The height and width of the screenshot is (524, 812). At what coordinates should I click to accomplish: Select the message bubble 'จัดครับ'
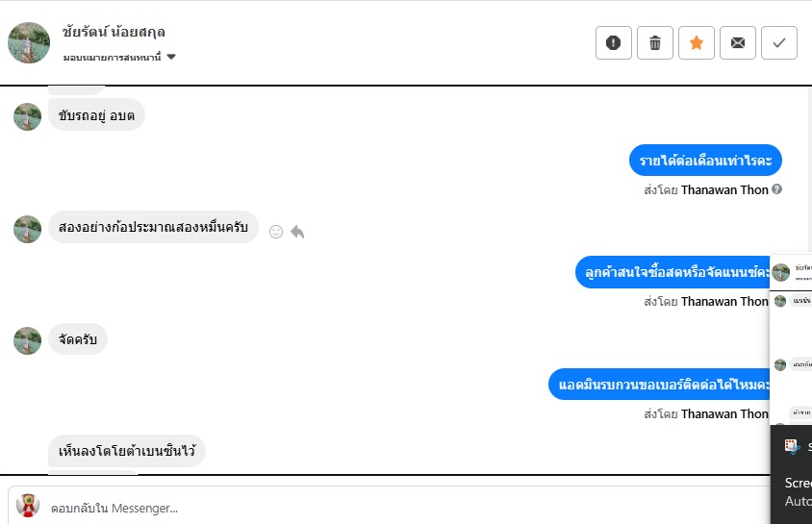pyautogui.click(x=78, y=339)
